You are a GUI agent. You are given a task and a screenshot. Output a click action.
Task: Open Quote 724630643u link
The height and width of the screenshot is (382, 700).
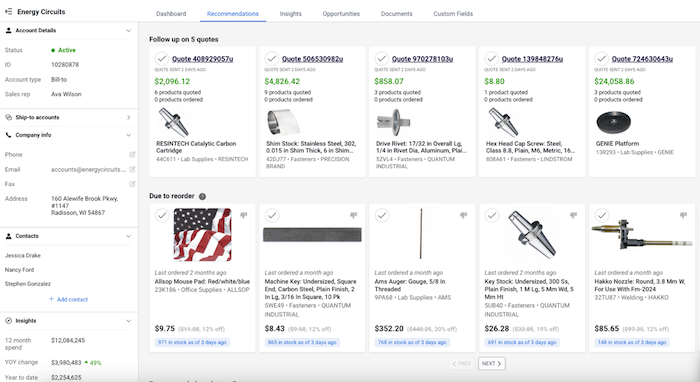[x=642, y=58]
